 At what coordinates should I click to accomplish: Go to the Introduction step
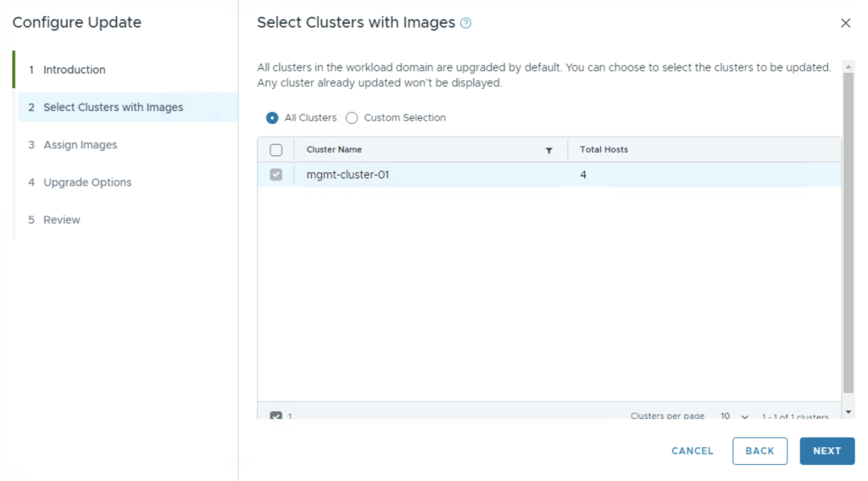pyautogui.click(x=75, y=70)
